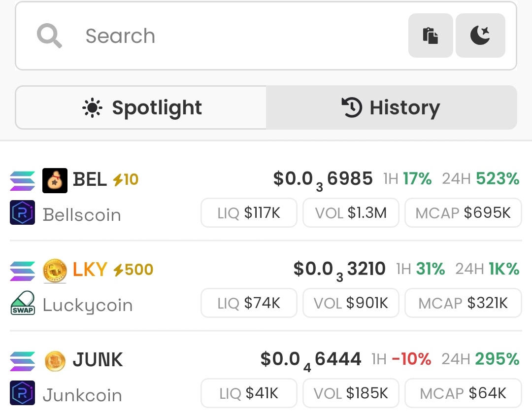This screenshot has height=416, width=532.
Task: Open the History tab
Action: (391, 107)
